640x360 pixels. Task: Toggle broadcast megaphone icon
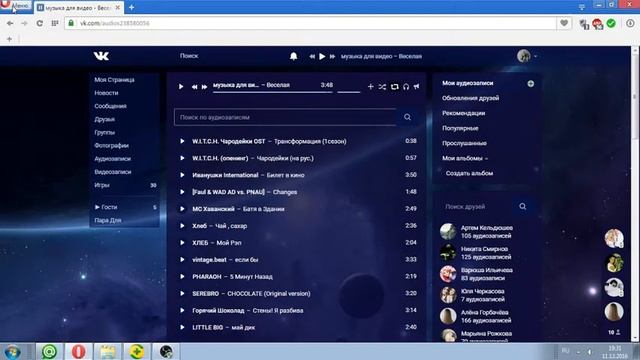416,87
